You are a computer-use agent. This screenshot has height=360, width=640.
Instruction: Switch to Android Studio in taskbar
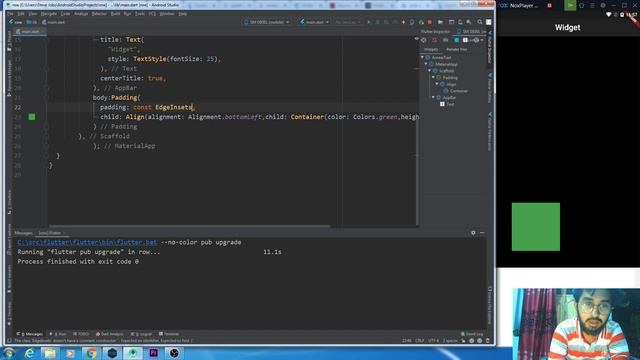pyautogui.click(x=132, y=353)
